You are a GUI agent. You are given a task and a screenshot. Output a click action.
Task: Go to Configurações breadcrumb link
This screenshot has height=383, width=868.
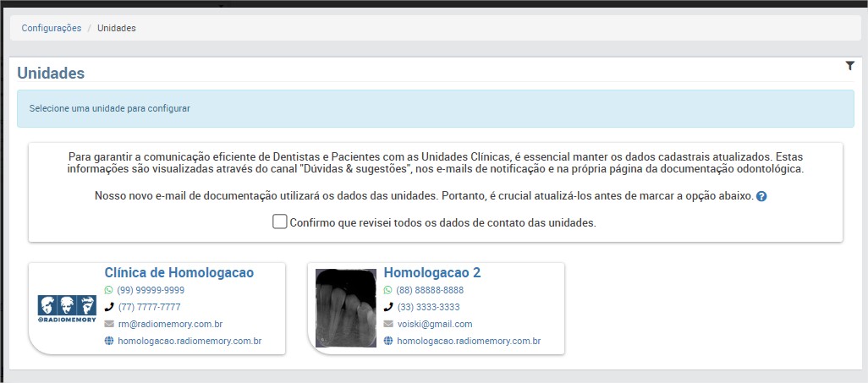(x=52, y=28)
